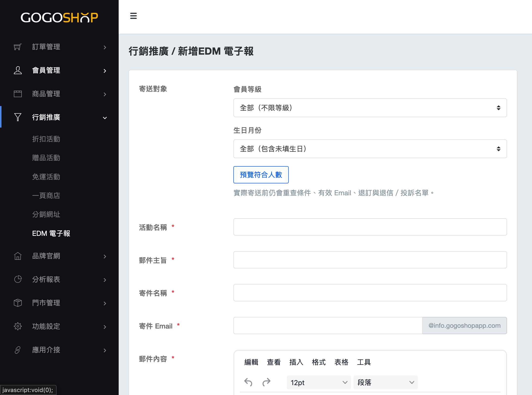Screen dimensions: 532x395
Task: Expand the 門市管理 chevron
Action: pyautogui.click(x=105, y=303)
